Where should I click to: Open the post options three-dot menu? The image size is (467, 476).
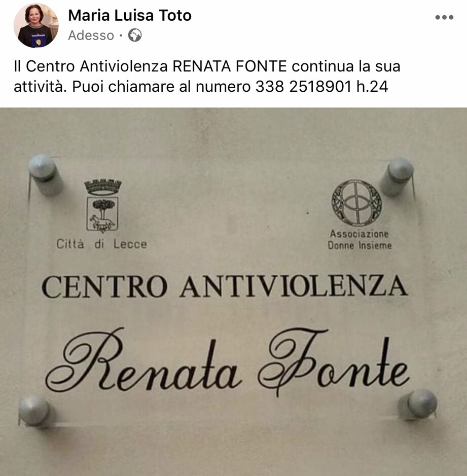[444, 17]
